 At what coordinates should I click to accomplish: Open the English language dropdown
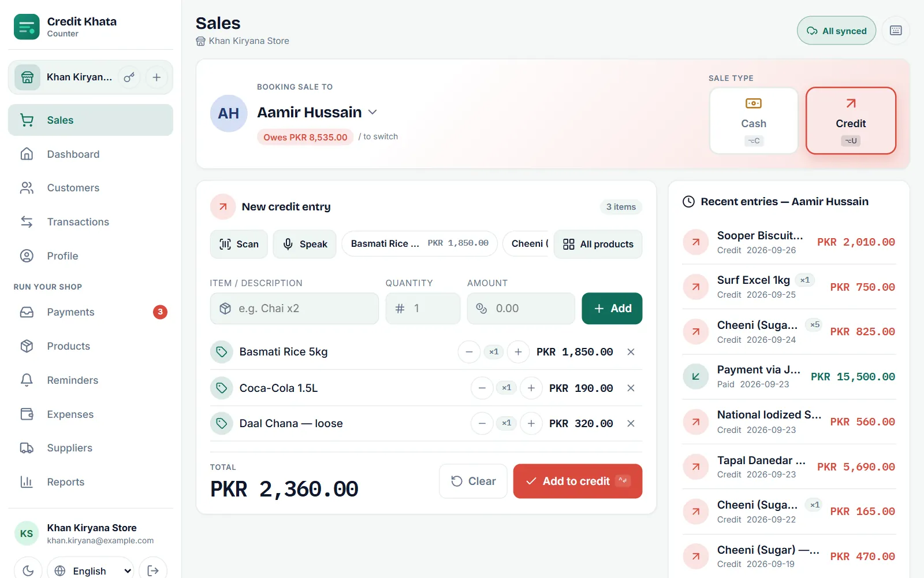coord(91,570)
